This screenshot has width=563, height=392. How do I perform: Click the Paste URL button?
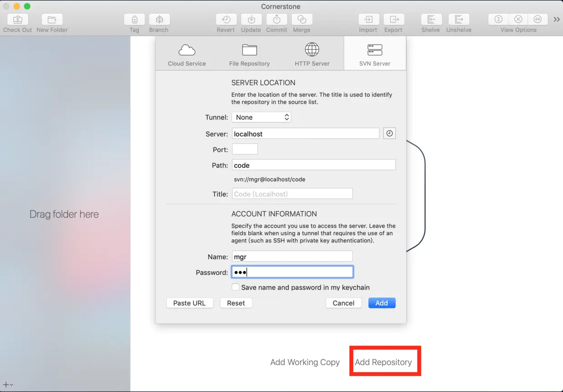click(189, 303)
